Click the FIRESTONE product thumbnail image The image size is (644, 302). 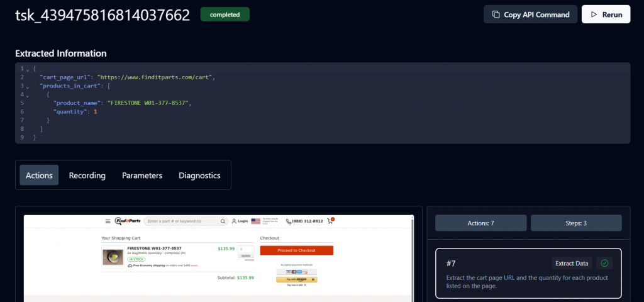(113, 257)
